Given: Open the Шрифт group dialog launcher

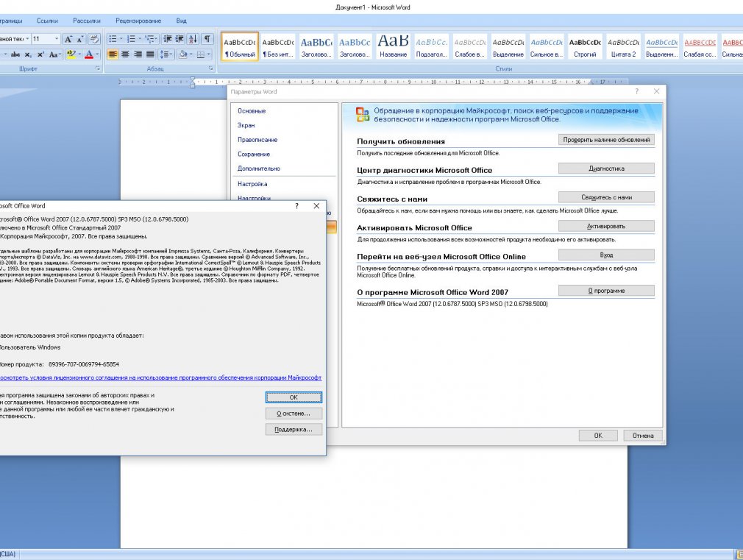Looking at the screenshot, I should pyautogui.click(x=98, y=68).
